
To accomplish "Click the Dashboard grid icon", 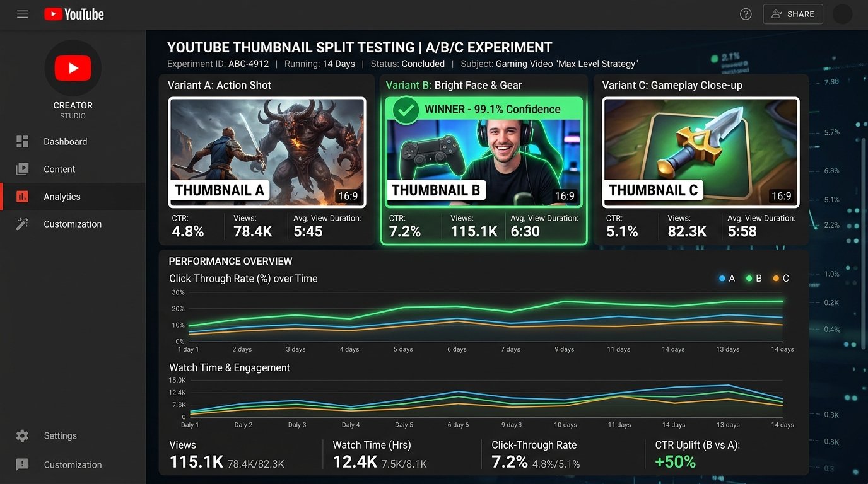I will pos(22,142).
